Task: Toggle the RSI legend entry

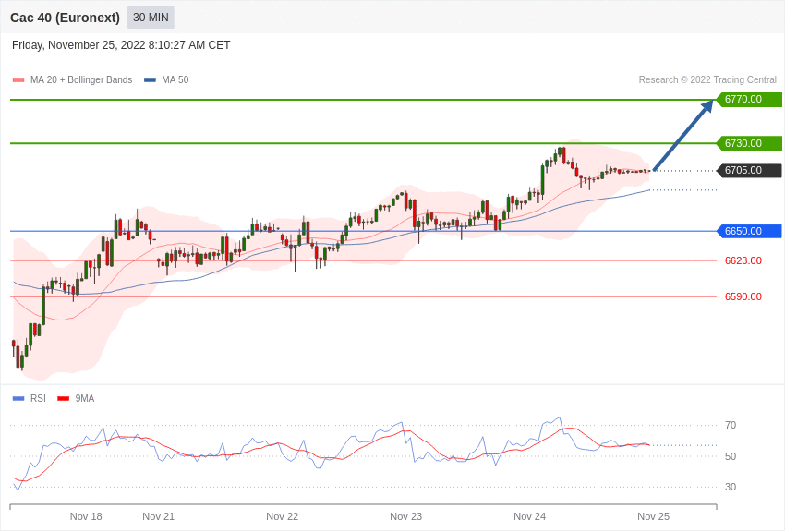Action: coord(38,399)
